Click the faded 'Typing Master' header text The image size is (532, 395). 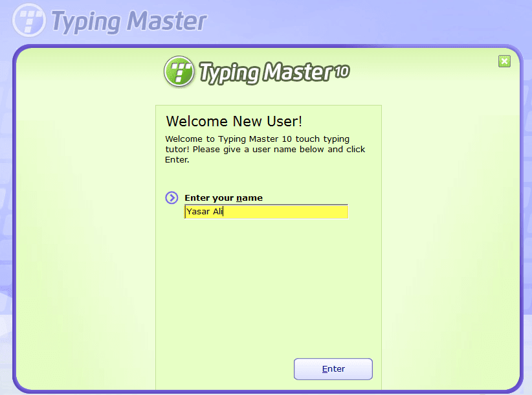(x=129, y=22)
